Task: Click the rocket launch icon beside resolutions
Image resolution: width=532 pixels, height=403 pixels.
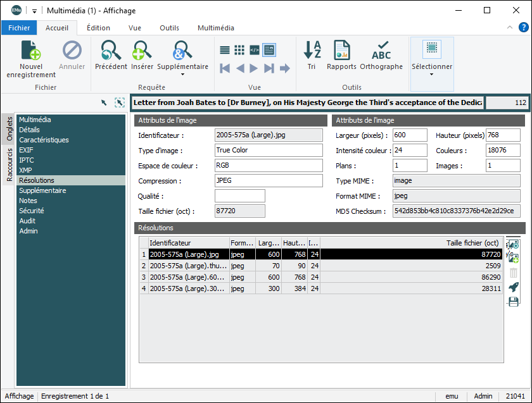Action: pyautogui.click(x=514, y=287)
